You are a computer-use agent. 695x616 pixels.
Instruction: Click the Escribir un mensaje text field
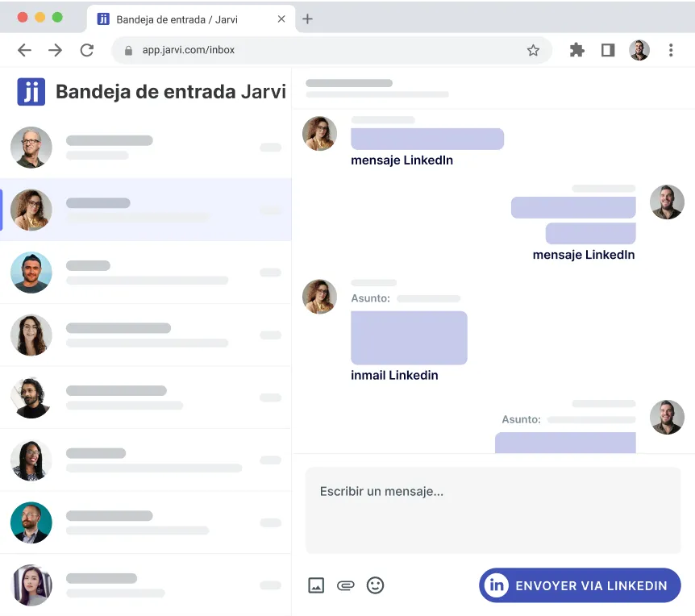click(x=493, y=510)
